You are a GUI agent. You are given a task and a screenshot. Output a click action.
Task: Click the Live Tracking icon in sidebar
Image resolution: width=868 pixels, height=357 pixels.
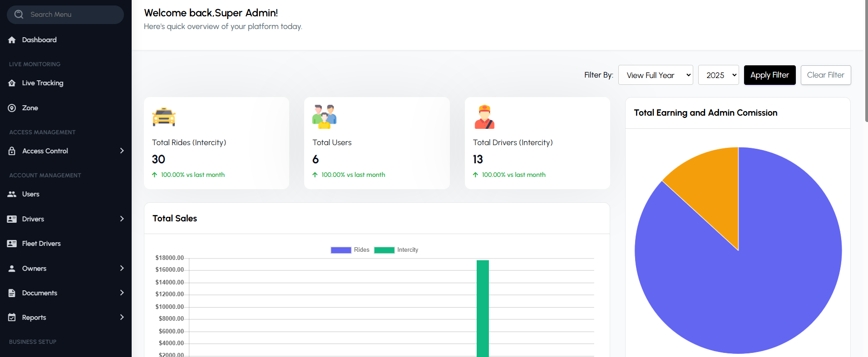(x=12, y=83)
